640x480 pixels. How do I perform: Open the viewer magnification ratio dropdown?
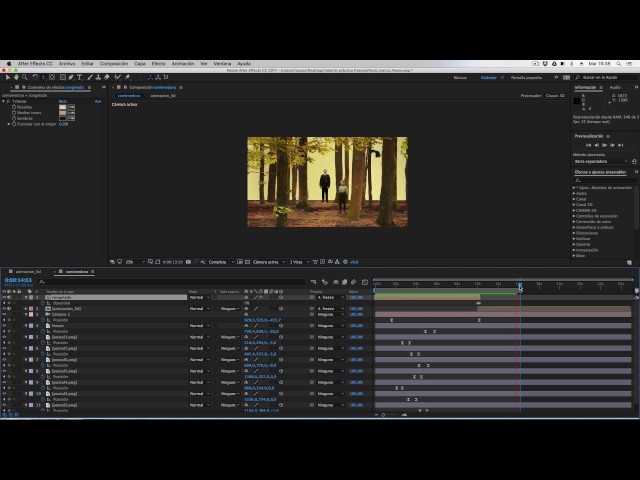pos(135,262)
